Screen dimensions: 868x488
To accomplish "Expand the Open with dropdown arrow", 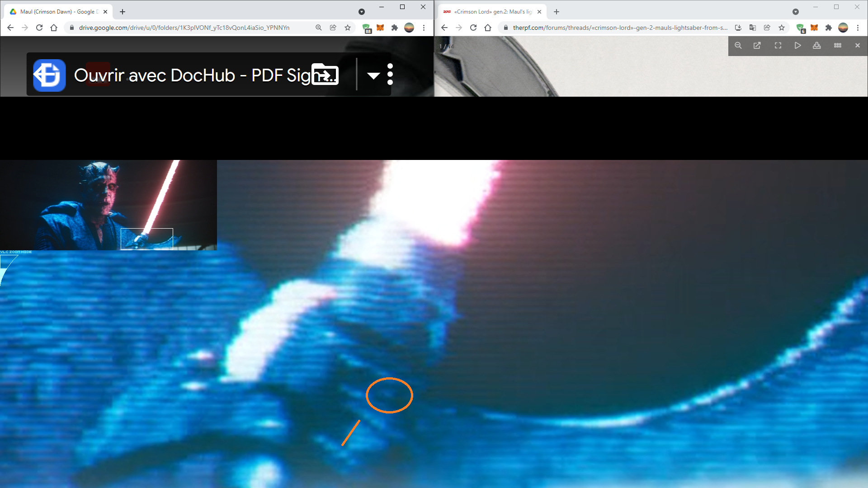I will (373, 75).
